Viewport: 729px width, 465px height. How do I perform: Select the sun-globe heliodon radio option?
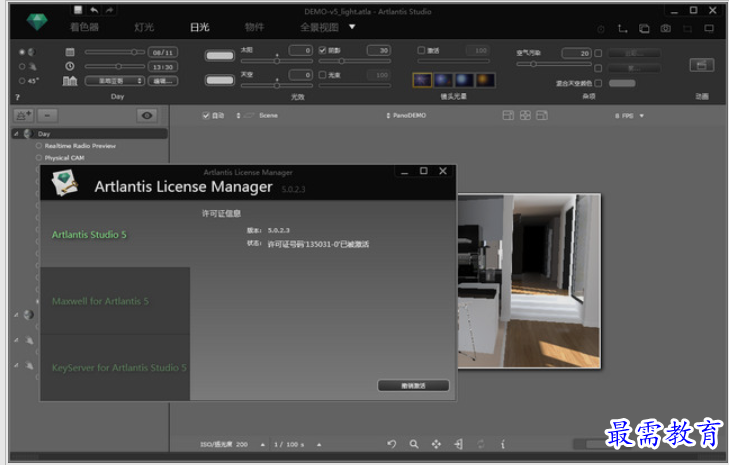point(22,52)
